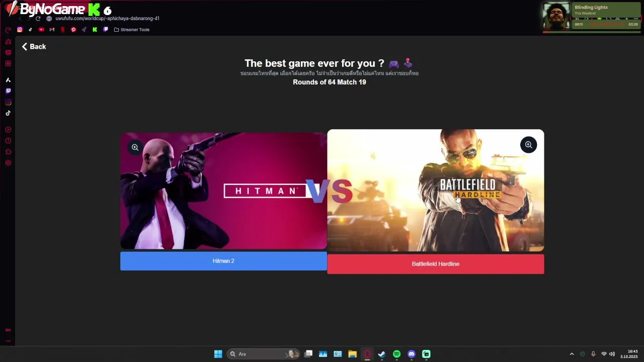Open the volume control in the tray
Screen dimensions: 644x362
pyautogui.click(x=612, y=354)
